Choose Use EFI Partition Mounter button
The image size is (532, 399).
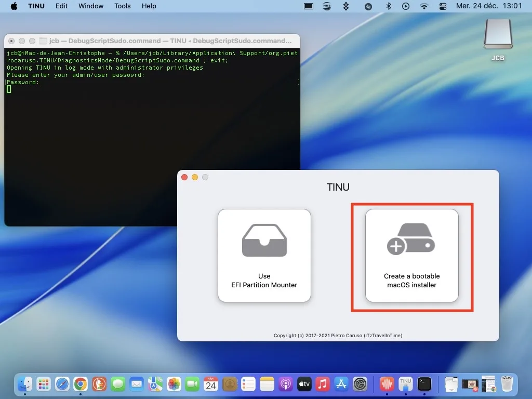264,256
